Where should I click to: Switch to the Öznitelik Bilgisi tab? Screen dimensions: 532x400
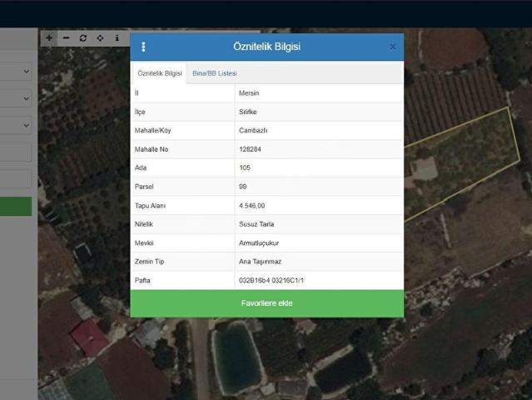(160, 73)
